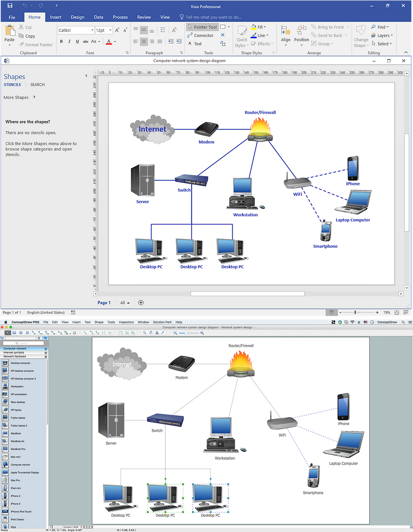Toggle italic formatting in Font group

click(x=70, y=41)
